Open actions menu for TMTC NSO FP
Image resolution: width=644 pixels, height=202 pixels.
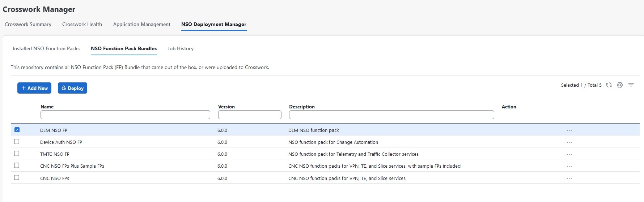click(x=569, y=154)
